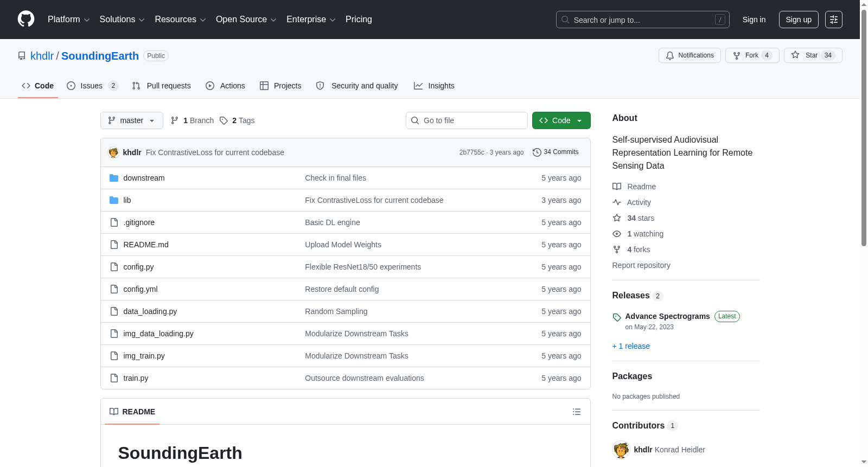Open img_data_loading.py file
The height and width of the screenshot is (467, 868).
(158, 334)
